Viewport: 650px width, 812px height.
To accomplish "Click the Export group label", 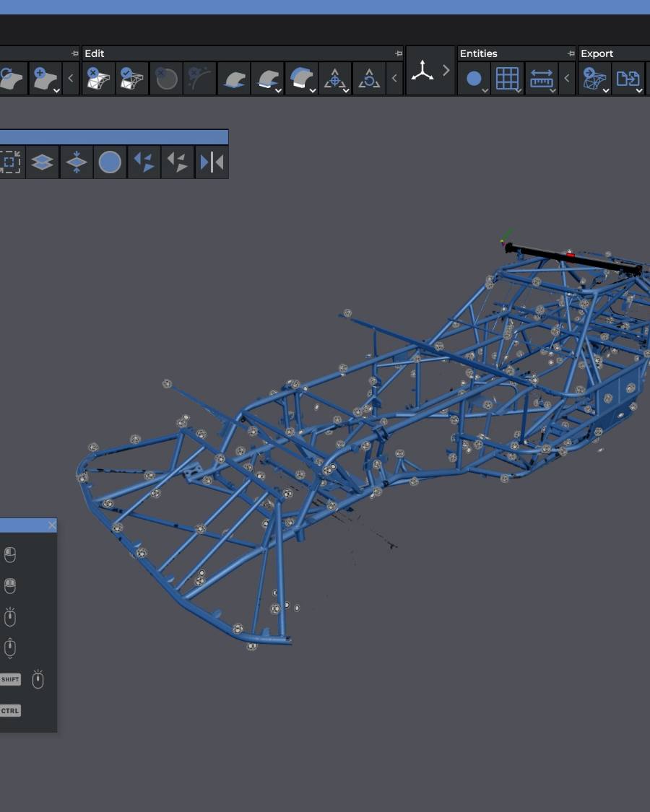I will click(x=597, y=53).
